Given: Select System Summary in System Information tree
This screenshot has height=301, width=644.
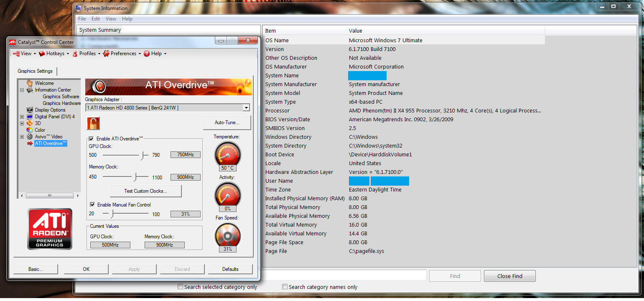Looking at the screenshot, I should [100, 30].
